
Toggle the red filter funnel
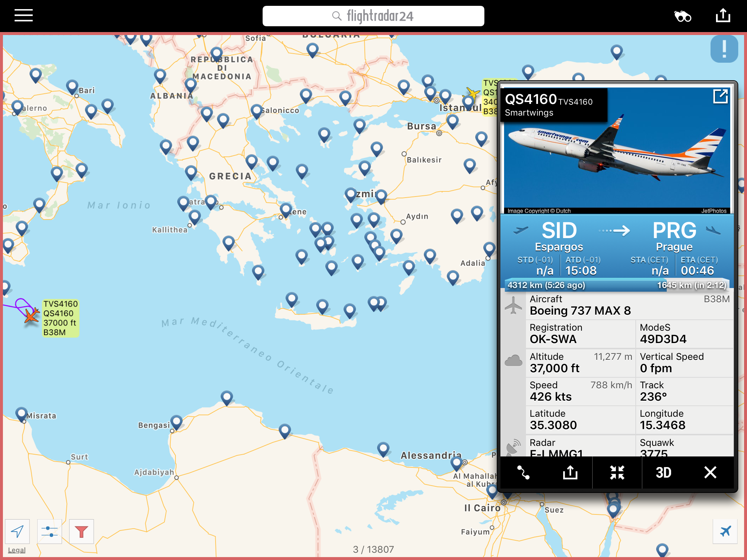click(81, 531)
